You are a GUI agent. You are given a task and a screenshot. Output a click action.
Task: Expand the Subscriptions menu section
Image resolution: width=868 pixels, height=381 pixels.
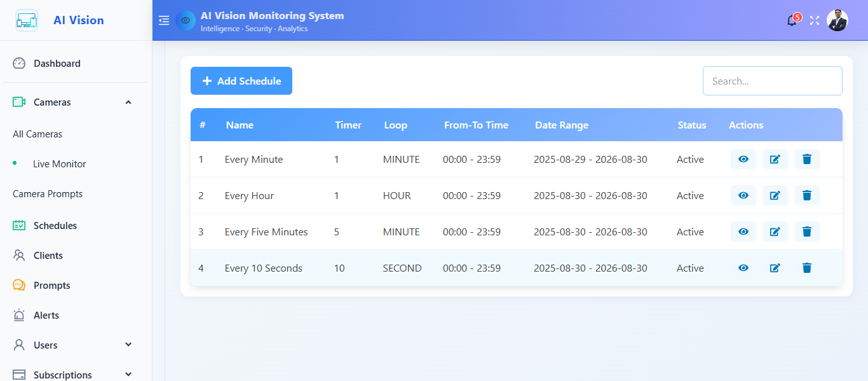pyautogui.click(x=128, y=375)
